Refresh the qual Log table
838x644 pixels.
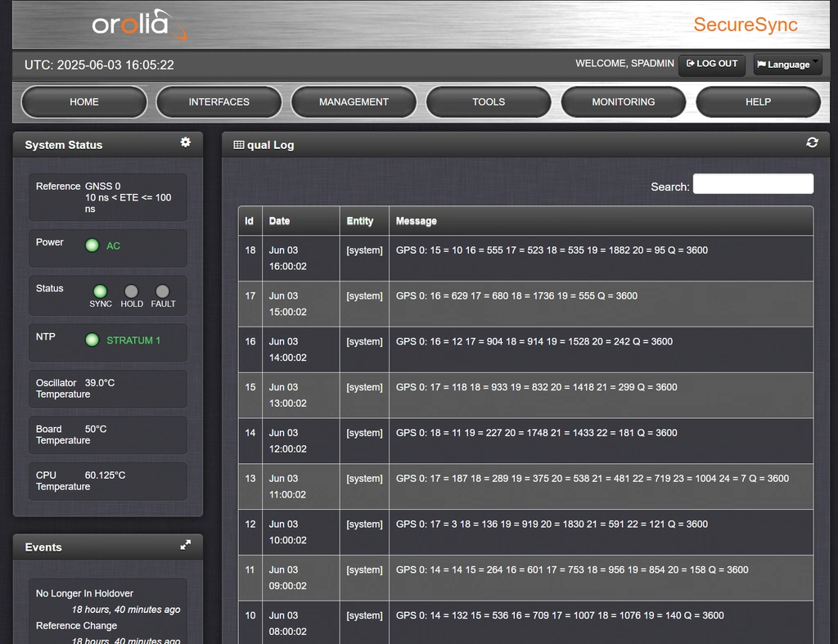click(x=812, y=142)
